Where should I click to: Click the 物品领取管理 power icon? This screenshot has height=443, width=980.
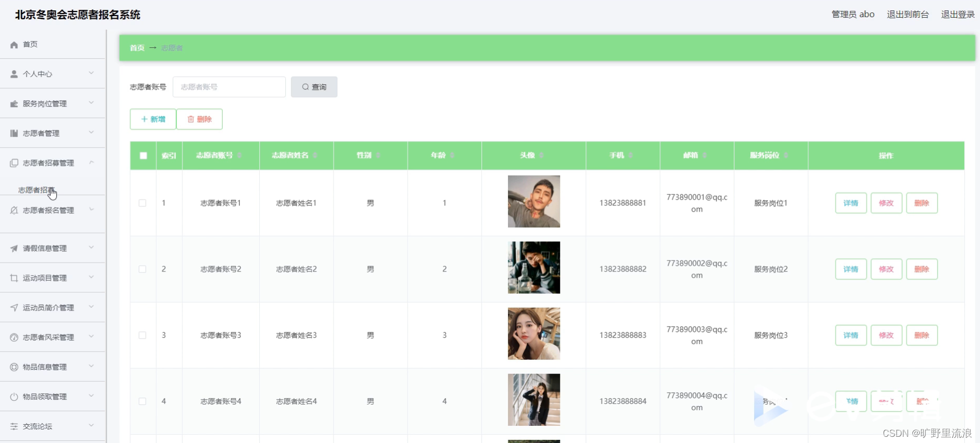click(14, 397)
